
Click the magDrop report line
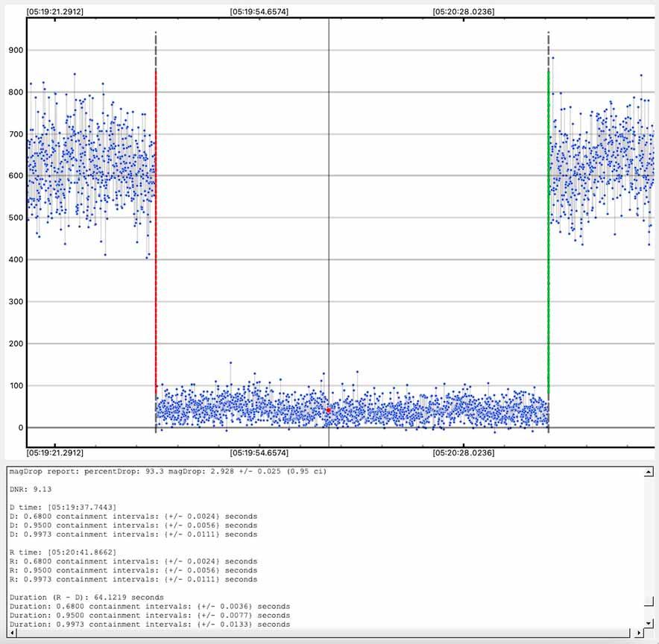(x=168, y=471)
